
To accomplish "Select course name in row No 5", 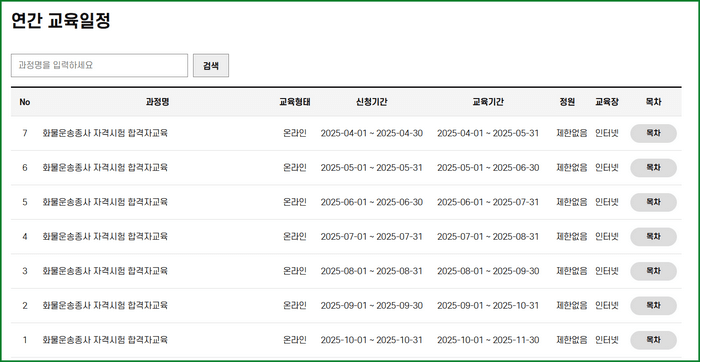I will coord(105,202).
